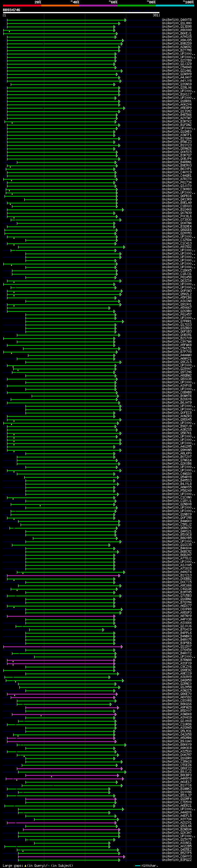Click the white query sequence bar
This screenshot has height=868, width=197.
(x=81, y=12)
